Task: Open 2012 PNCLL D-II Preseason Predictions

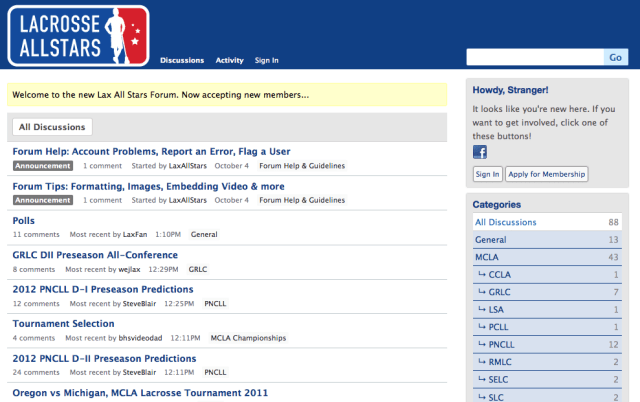Action: [x=104, y=359]
